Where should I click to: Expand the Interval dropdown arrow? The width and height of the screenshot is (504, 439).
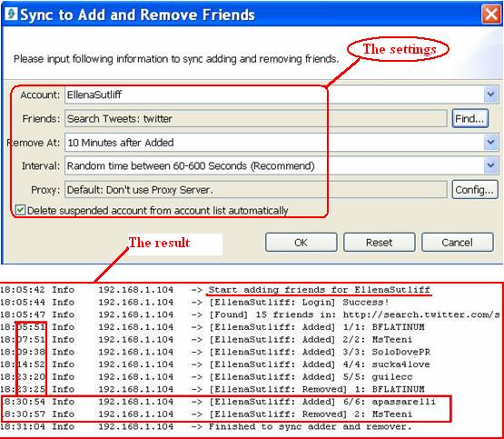[490, 165]
